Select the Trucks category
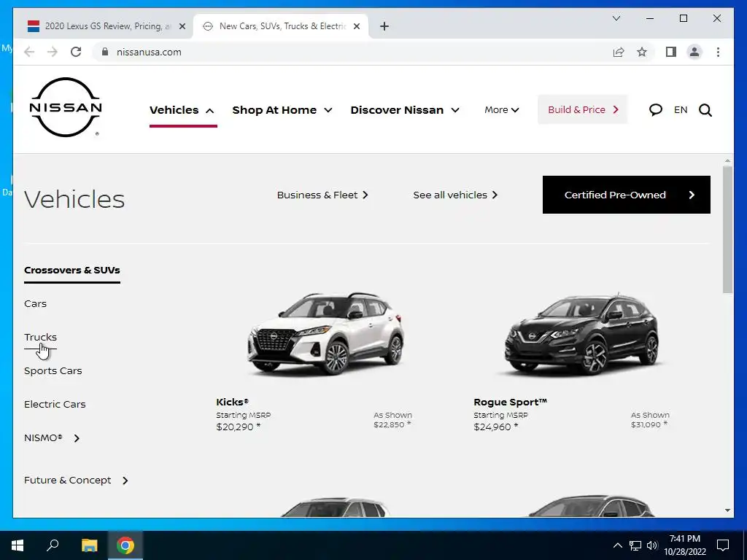 pyautogui.click(x=41, y=337)
